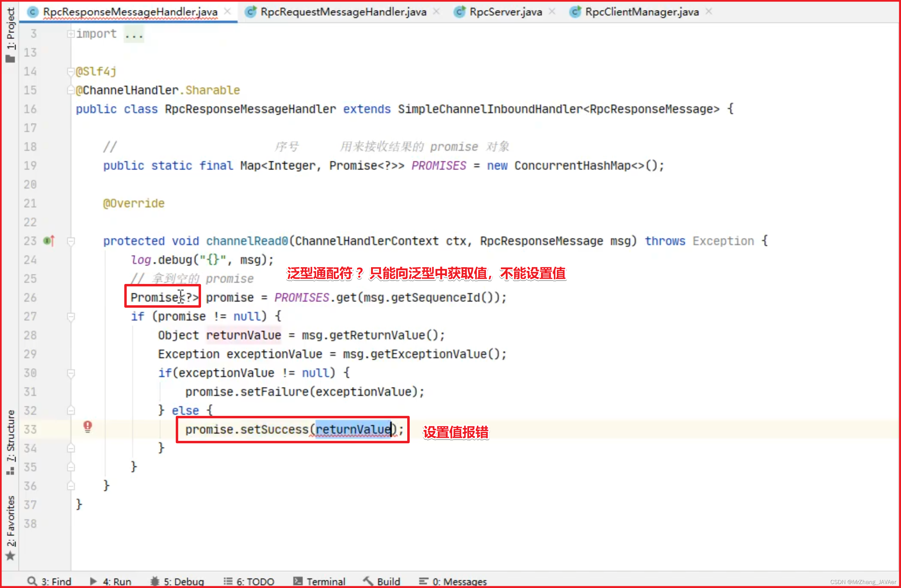Viewport: 901px width, 588px height.
Task: Click the class icon on RpcClientManager tab
Action: (x=575, y=12)
